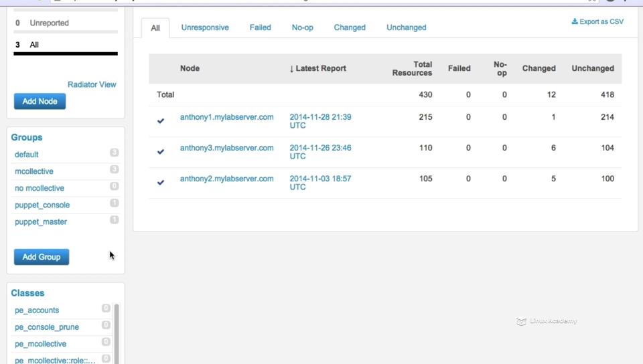Click the checkmark status icon for anthony3
The image size is (643, 364).
161,151
